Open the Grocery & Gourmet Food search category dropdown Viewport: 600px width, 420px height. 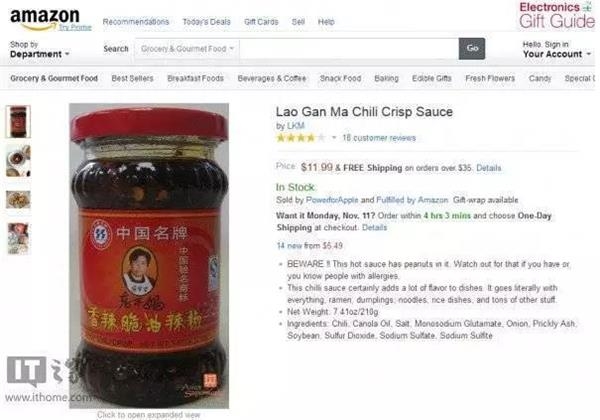coord(187,49)
